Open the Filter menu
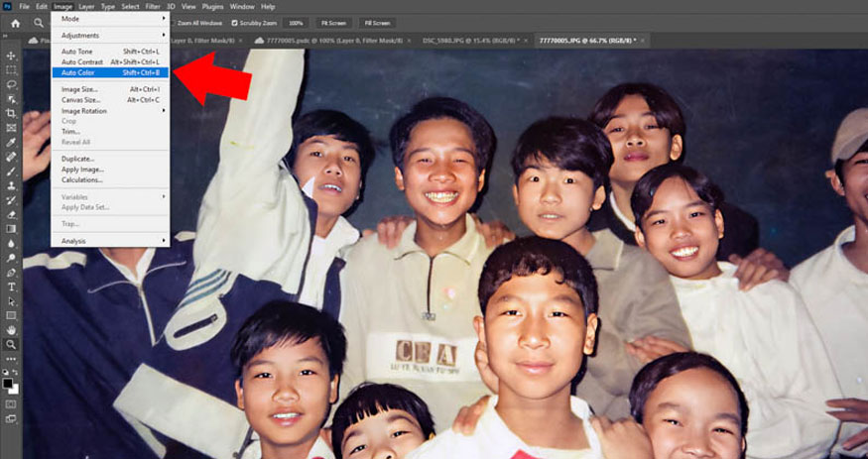Viewport: 868px width, 459px height. coord(152,7)
